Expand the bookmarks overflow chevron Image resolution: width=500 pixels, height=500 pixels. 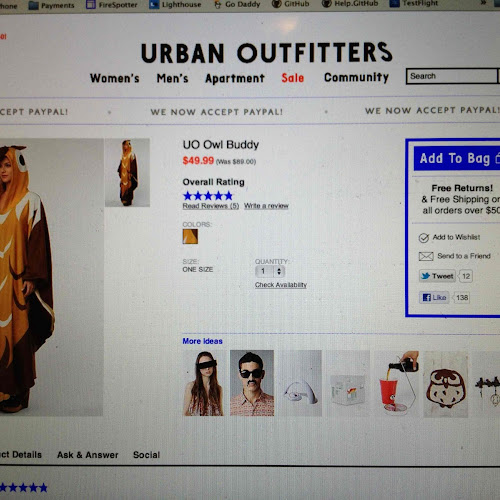(483, 3)
